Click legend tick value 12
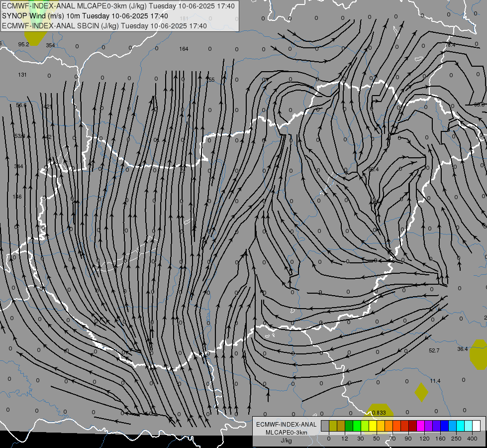487x448 pixels. point(345,439)
